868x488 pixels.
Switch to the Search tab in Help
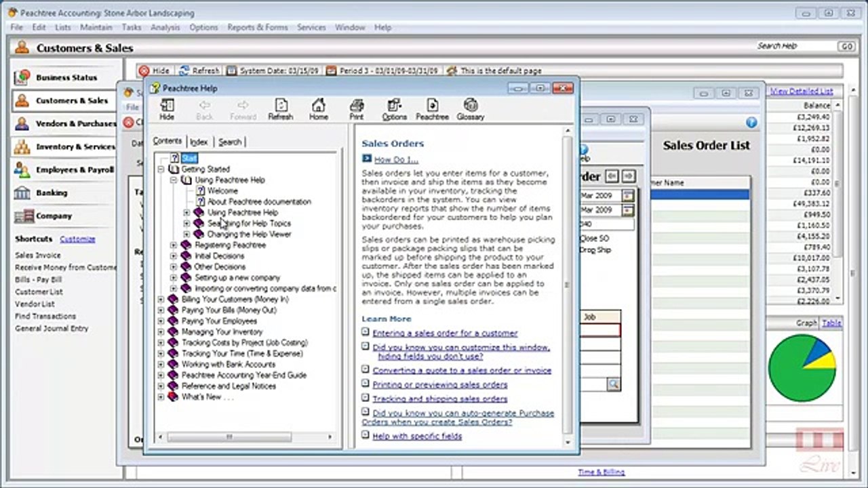230,142
